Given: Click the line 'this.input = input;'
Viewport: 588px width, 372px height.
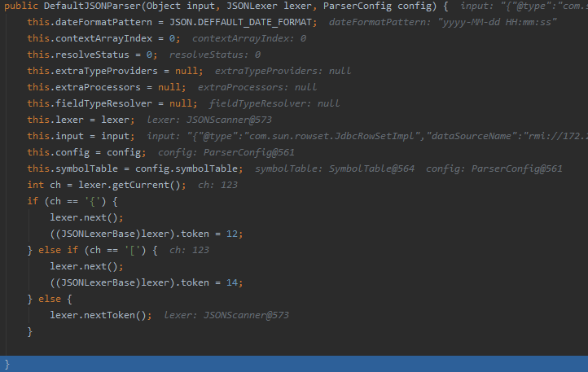Looking at the screenshot, I should coord(81,136).
